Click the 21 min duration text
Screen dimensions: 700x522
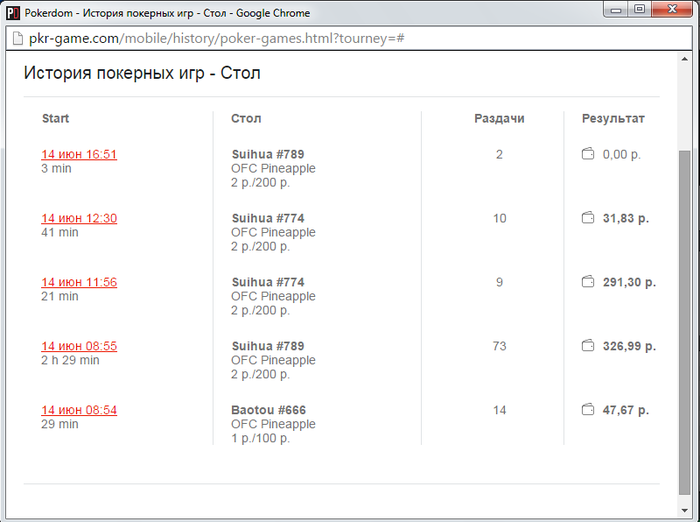60,296
